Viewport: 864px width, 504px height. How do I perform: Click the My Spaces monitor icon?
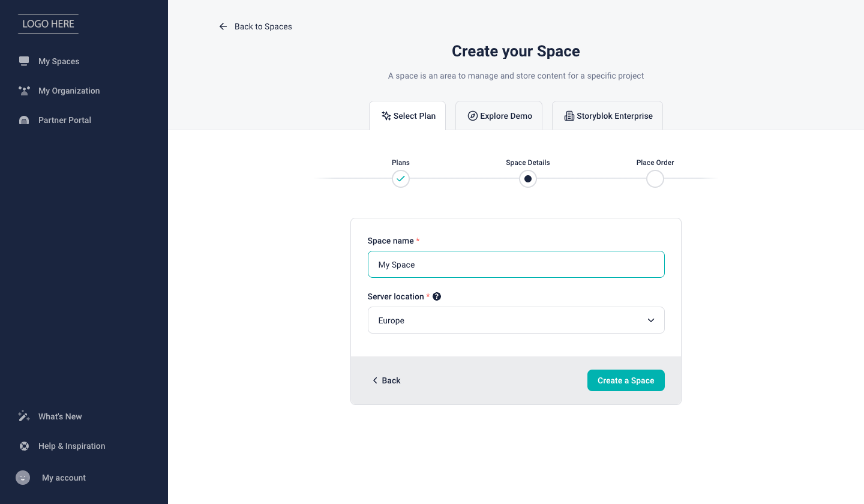pos(24,61)
